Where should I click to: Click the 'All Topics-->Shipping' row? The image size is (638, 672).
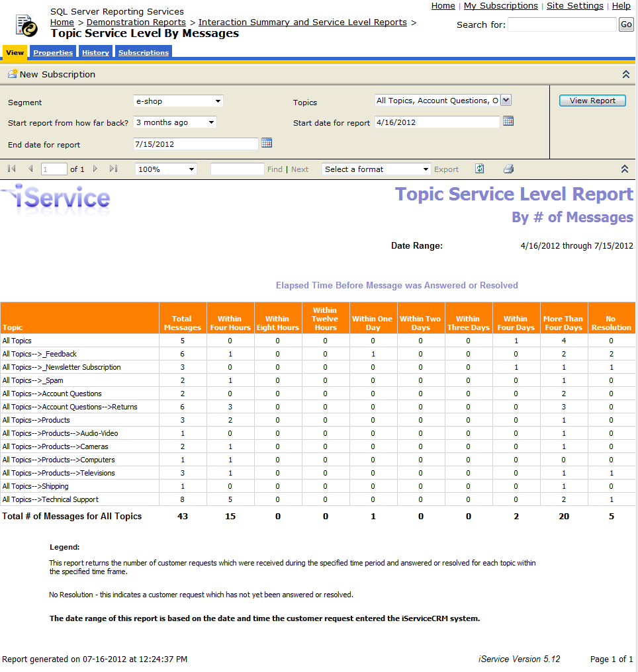click(318, 486)
